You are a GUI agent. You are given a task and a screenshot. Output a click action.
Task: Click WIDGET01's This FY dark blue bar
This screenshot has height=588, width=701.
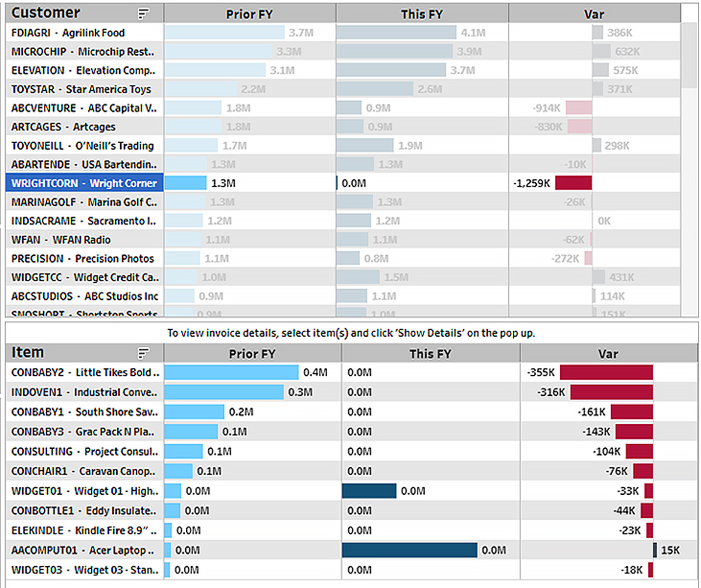[x=369, y=491]
